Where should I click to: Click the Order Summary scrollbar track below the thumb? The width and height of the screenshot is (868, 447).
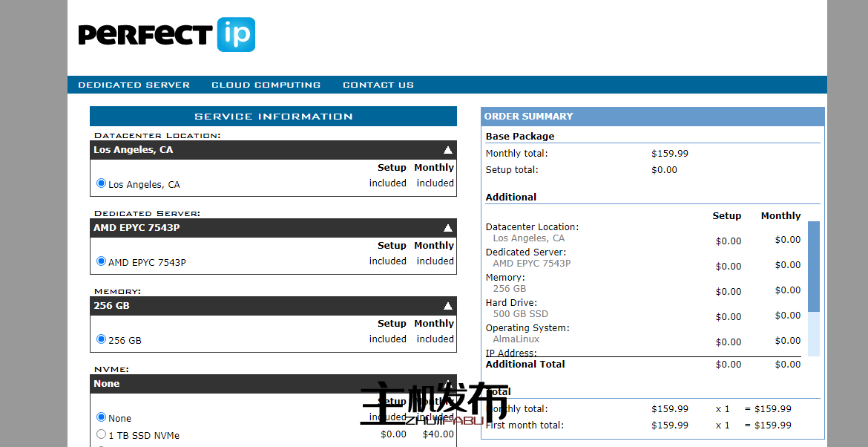pos(814,334)
